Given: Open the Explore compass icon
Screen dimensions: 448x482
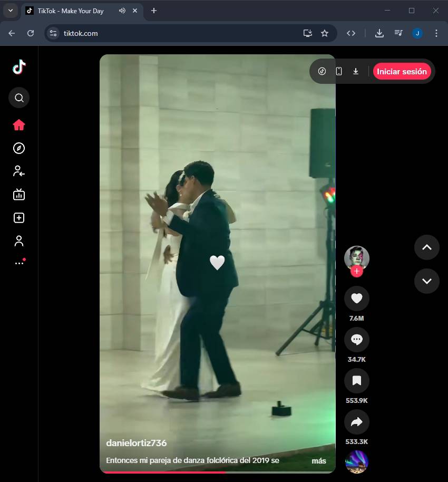Looking at the screenshot, I should (x=19, y=148).
